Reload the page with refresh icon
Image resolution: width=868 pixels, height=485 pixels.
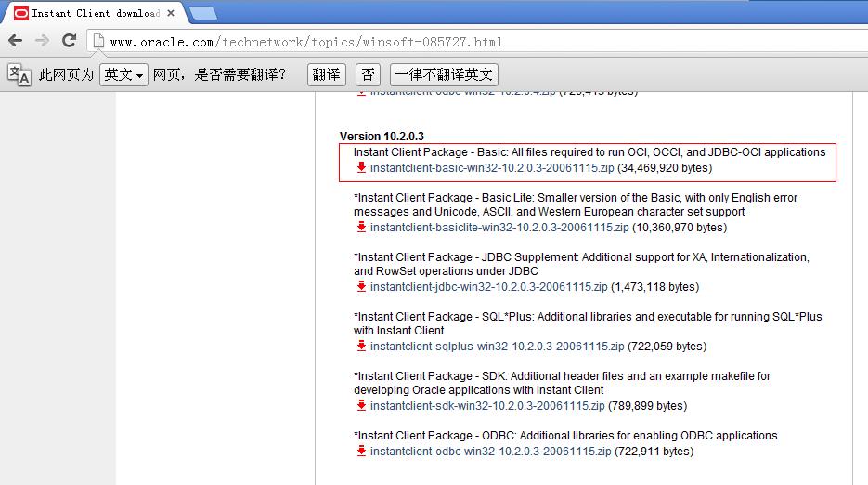point(70,41)
